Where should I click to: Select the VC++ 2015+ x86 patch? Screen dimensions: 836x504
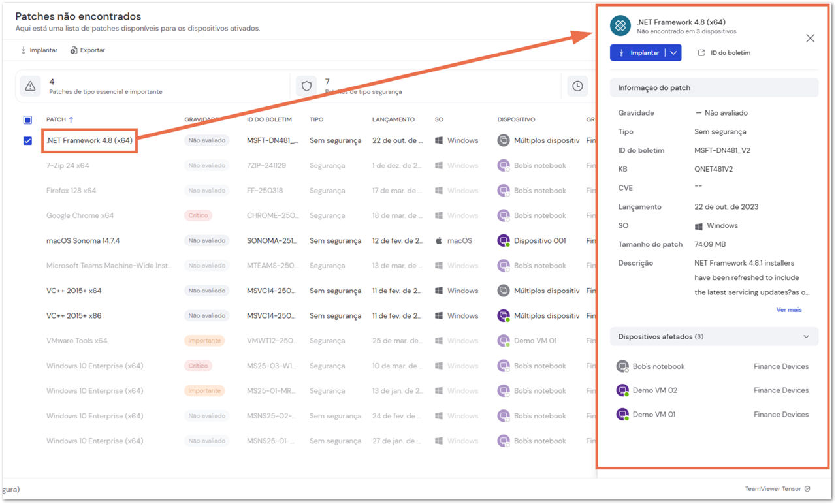tap(74, 315)
